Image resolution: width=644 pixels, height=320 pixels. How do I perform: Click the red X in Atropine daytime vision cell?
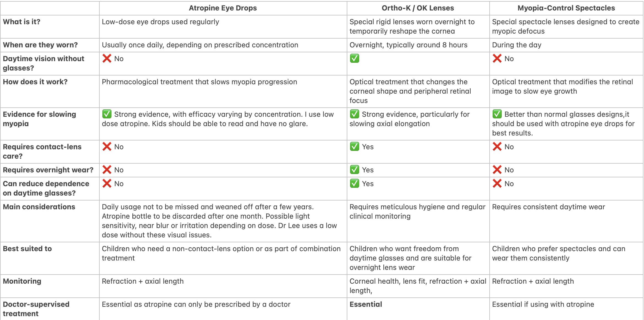pos(107,58)
